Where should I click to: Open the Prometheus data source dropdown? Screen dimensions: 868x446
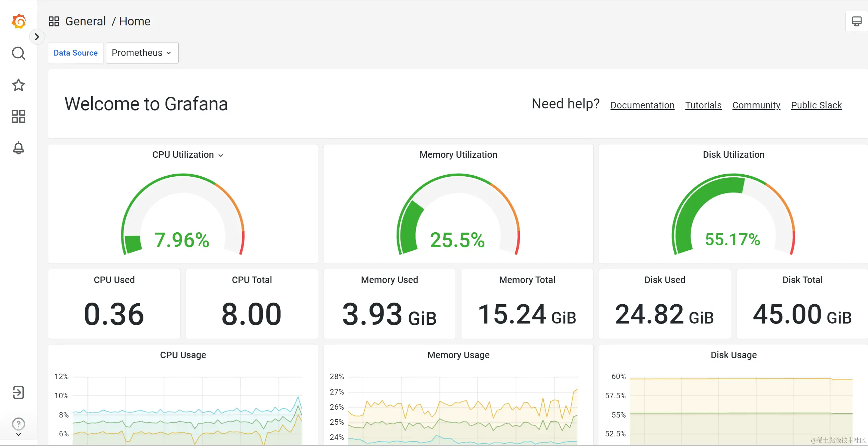click(x=142, y=53)
